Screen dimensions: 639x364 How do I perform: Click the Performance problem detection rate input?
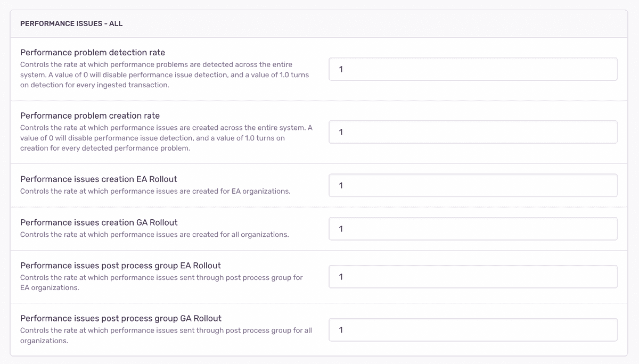473,69
